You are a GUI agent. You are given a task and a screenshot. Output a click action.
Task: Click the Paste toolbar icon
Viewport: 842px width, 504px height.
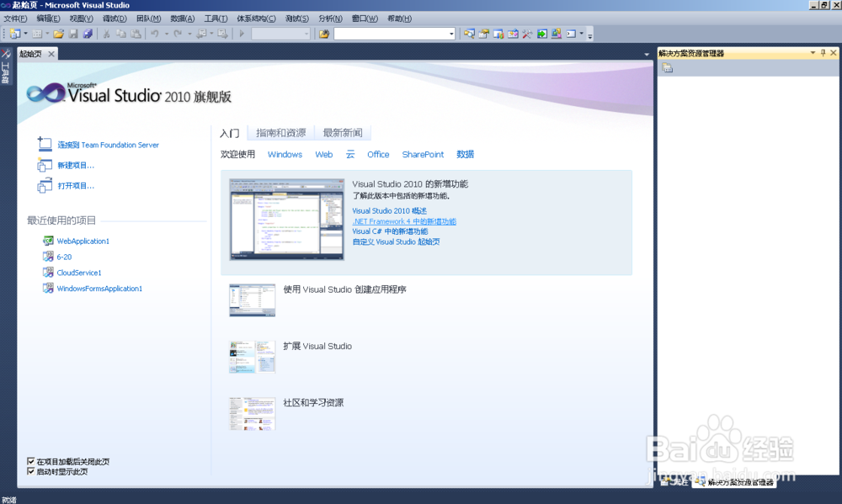(x=137, y=34)
